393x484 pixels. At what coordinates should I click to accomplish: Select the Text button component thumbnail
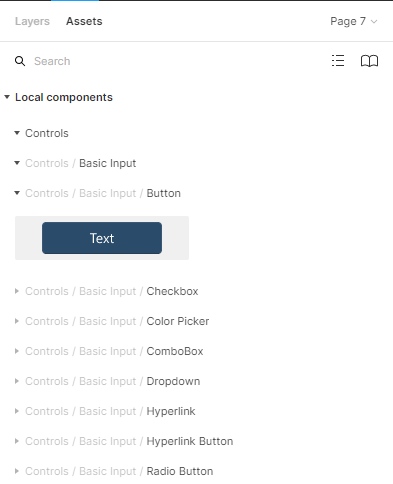pyautogui.click(x=102, y=238)
